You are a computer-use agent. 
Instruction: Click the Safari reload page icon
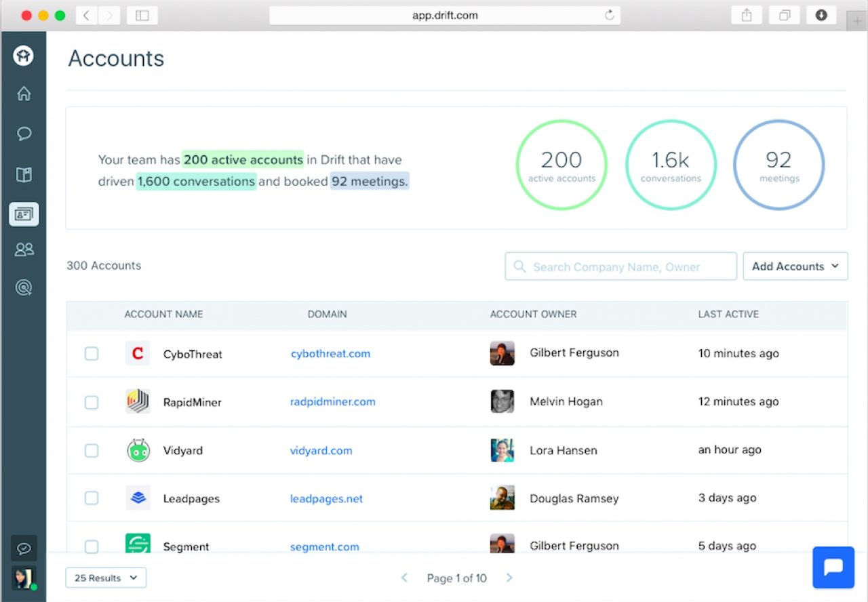pos(609,16)
